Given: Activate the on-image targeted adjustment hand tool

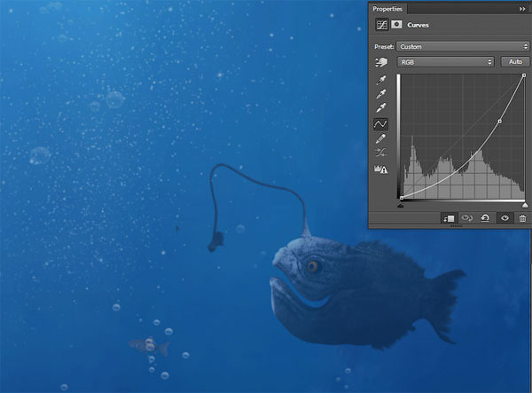Looking at the screenshot, I should [381, 62].
